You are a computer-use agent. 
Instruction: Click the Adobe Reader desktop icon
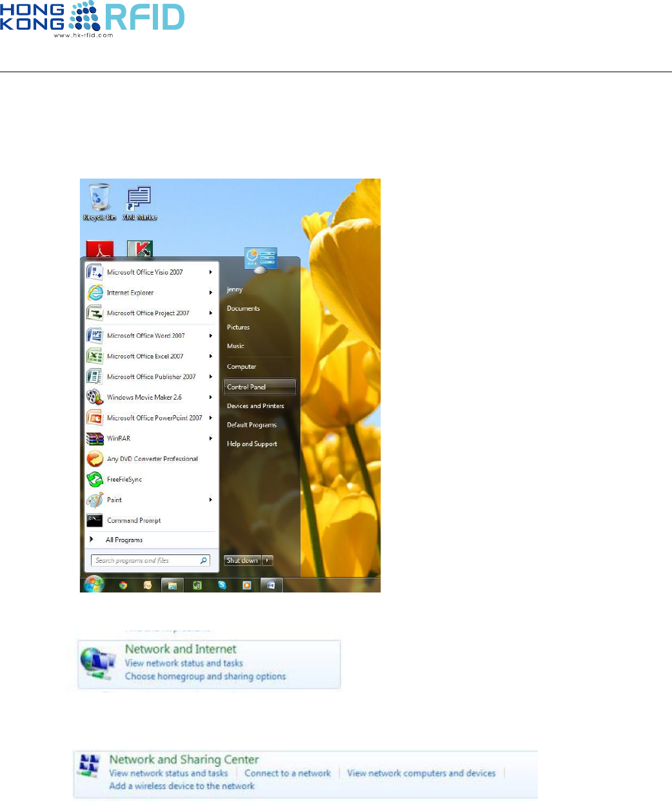(x=100, y=250)
